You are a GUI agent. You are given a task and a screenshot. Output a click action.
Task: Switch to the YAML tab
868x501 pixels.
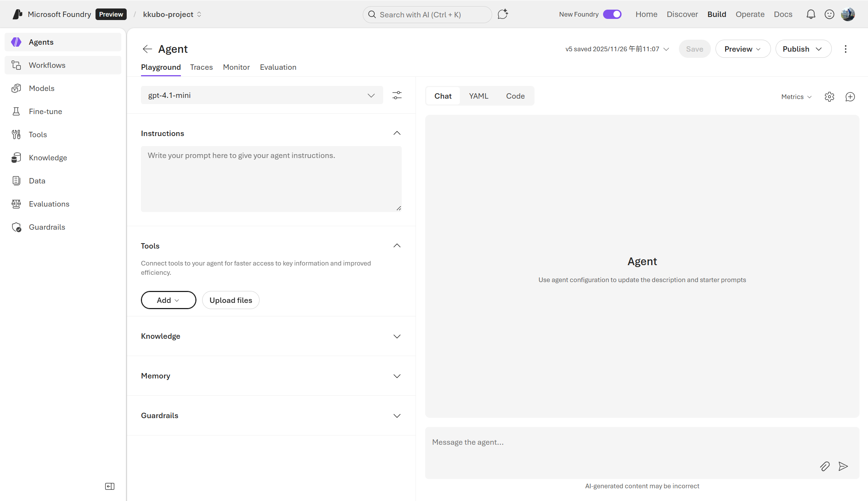click(478, 96)
